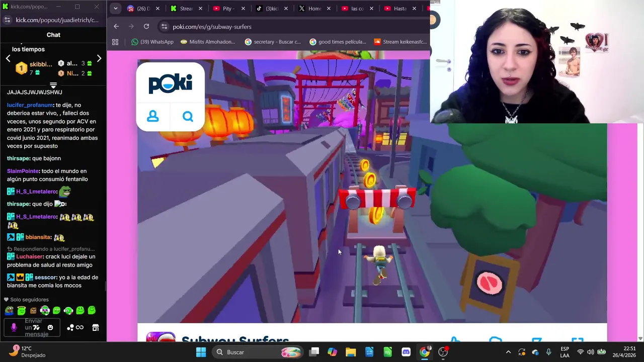
Task: Open volume control in system tray
Action: coord(591,352)
